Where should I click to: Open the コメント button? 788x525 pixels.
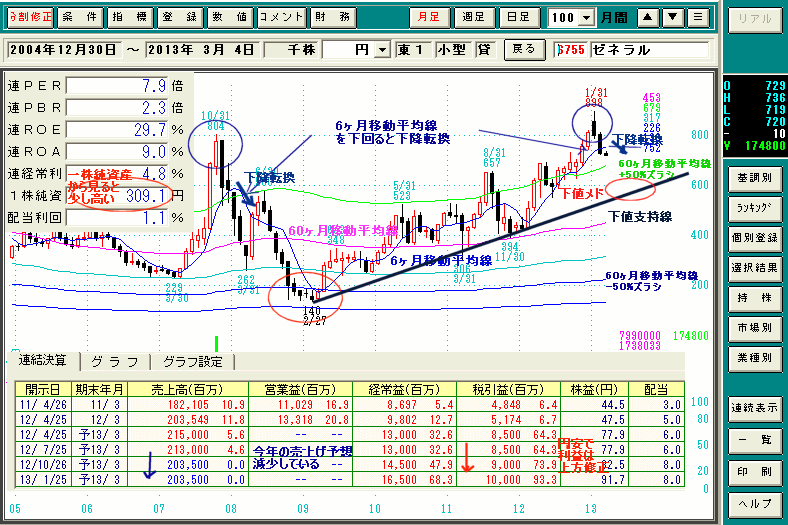click(281, 18)
